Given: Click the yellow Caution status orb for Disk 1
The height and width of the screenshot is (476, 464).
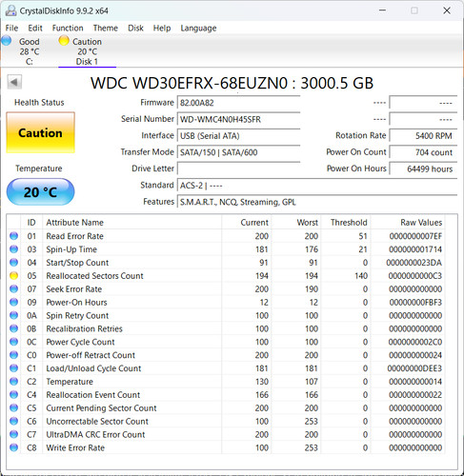Looking at the screenshot, I should 64,41.
